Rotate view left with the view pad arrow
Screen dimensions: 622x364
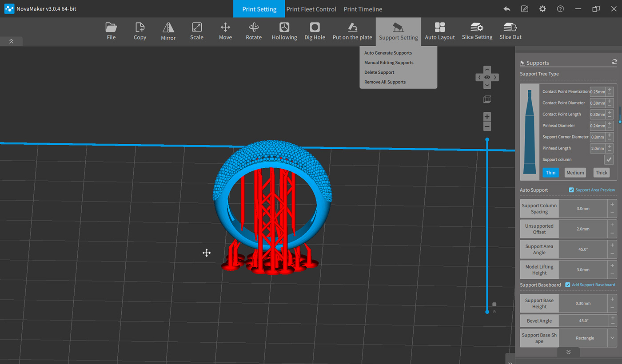point(479,77)
